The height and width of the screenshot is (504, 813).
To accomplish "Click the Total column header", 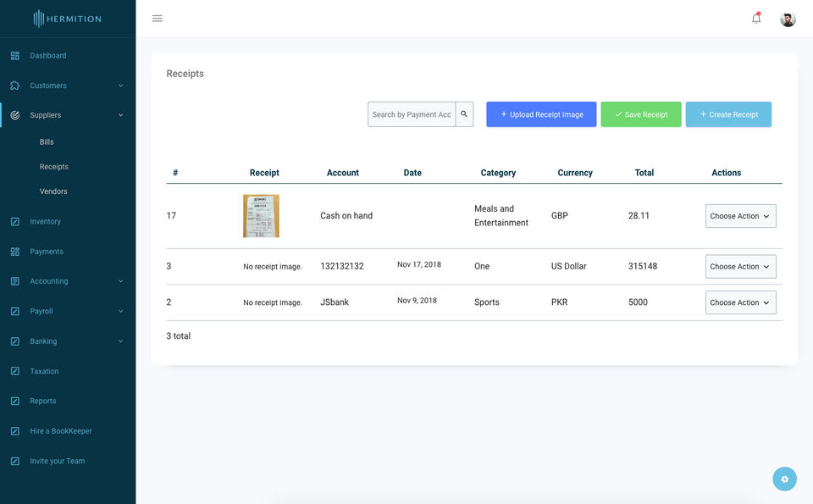I will pyautogui.click(x=644, y=173).
